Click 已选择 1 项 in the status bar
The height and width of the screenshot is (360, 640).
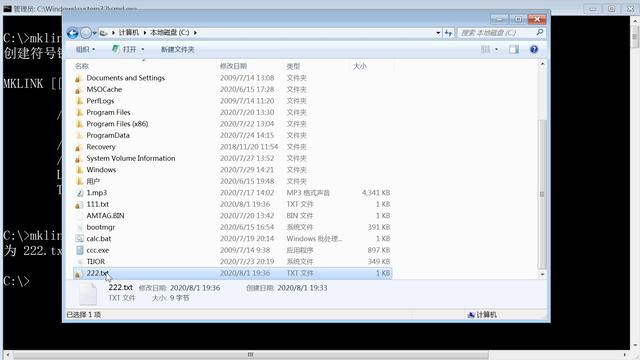coord(84,315)
